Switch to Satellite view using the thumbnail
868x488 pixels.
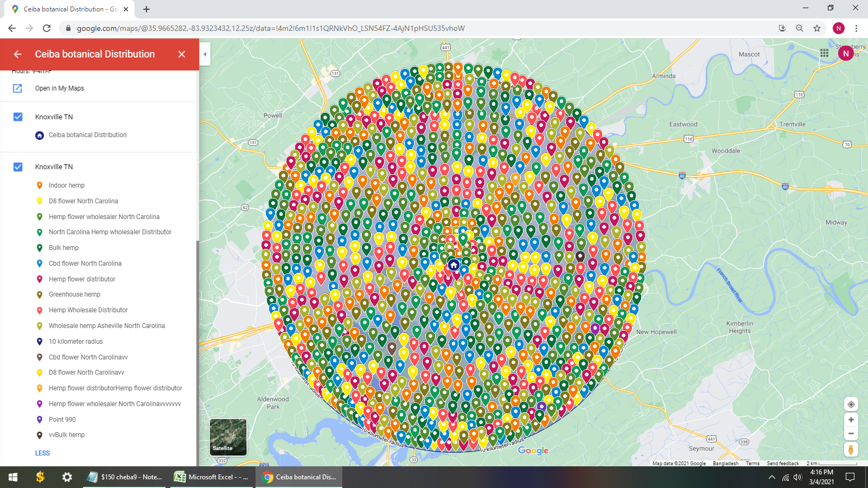[x=228, y=437]
